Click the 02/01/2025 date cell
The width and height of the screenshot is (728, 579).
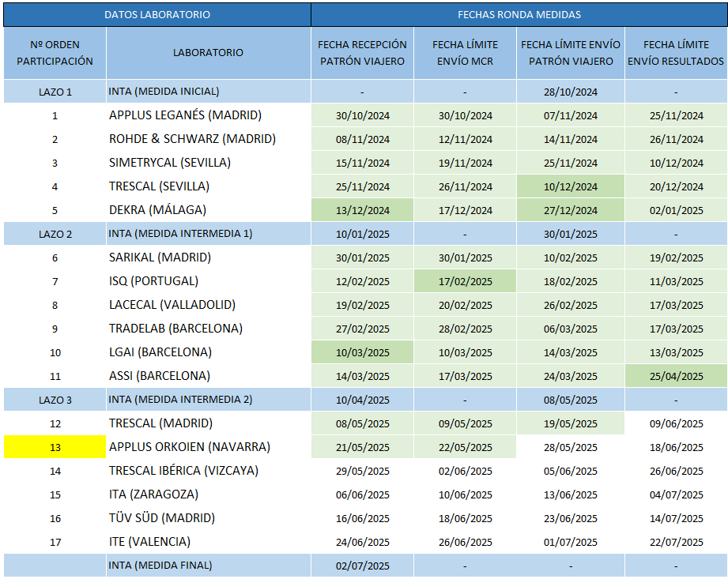[x=676, y=210]
